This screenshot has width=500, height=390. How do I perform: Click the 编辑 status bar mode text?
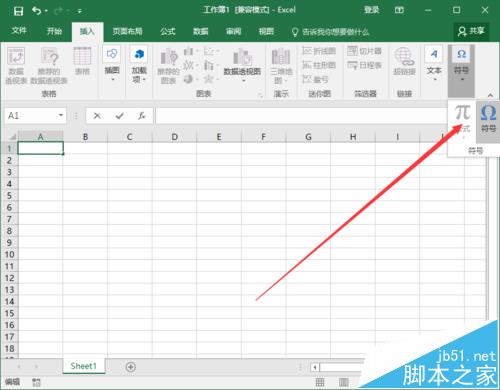(12, 382)
